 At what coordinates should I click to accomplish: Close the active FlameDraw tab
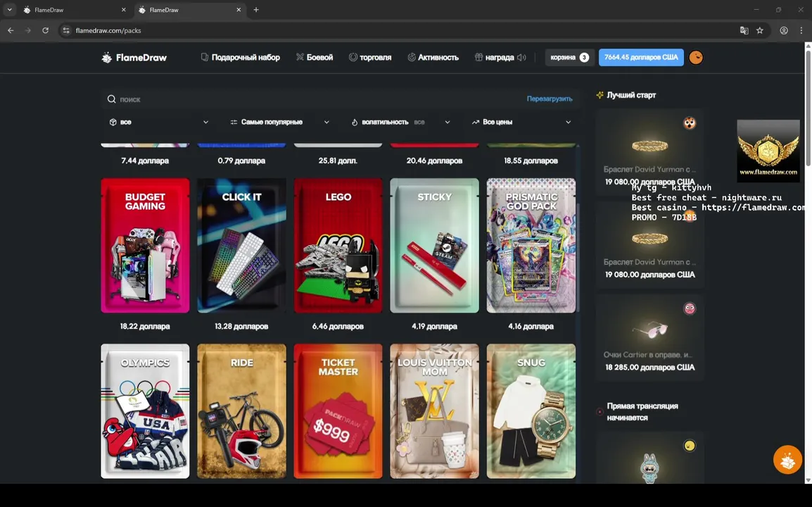[x=239, y=10]
